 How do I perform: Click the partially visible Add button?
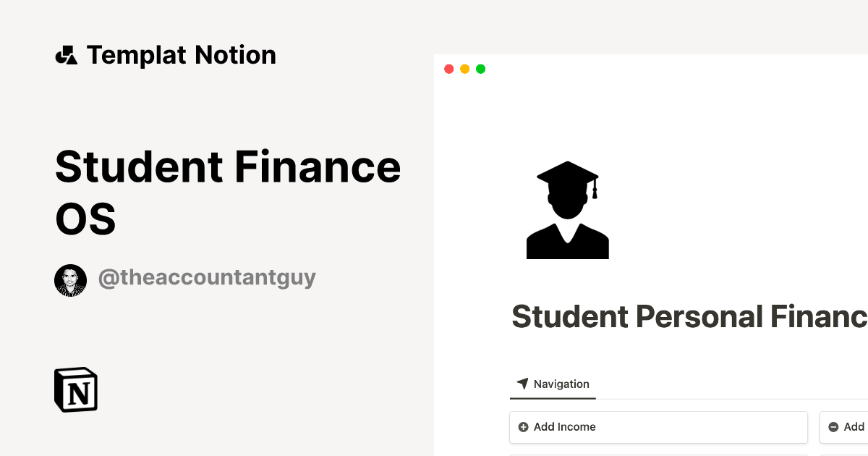click(x=850, y=427)
